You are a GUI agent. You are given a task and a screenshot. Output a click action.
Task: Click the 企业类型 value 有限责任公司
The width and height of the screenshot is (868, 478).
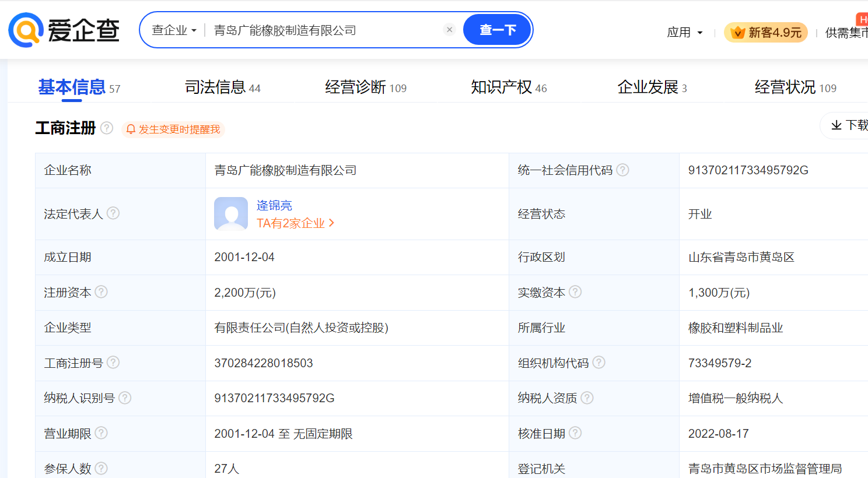click(302, 328)
